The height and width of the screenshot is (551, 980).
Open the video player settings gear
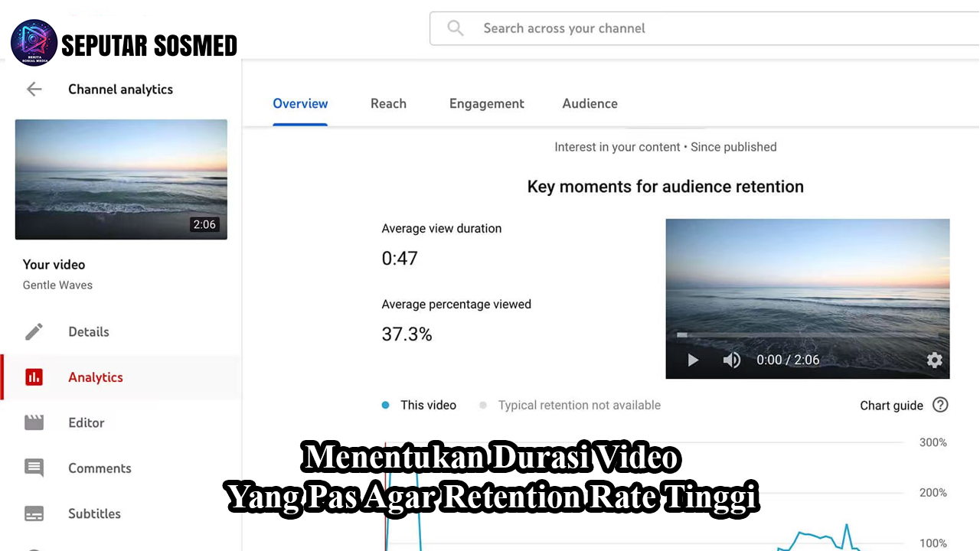click(934, 360)
